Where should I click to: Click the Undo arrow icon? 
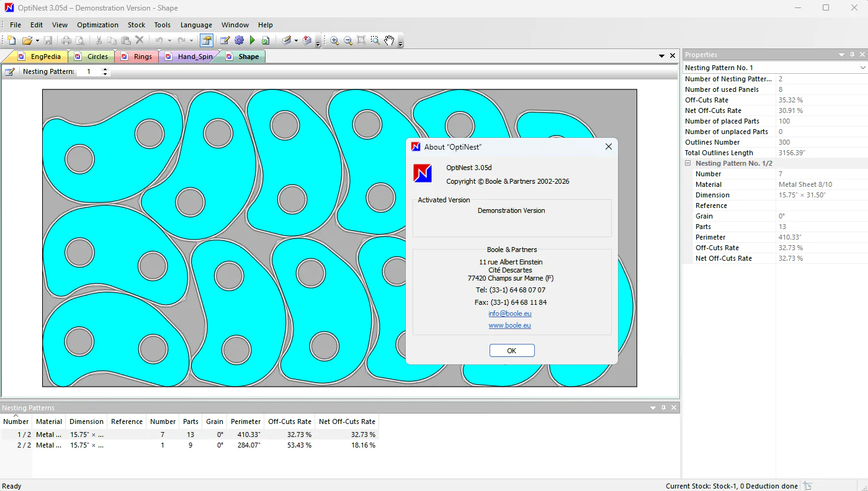[159, 40]
